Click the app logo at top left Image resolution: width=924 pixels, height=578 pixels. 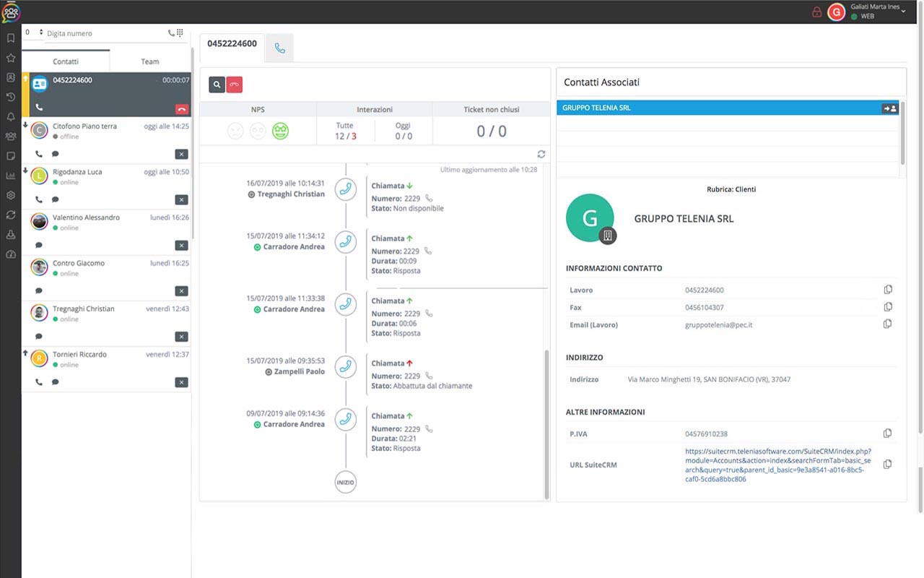pos(11,12)
